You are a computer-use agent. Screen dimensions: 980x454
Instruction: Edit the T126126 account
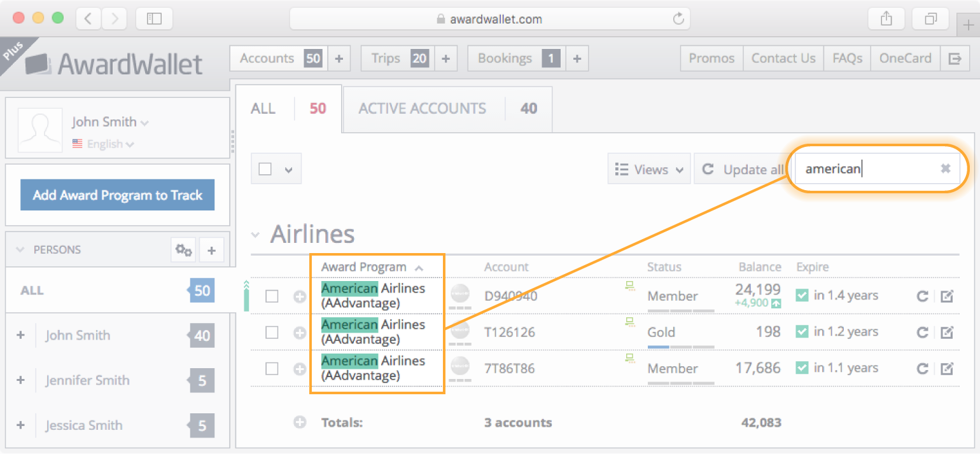947,332
